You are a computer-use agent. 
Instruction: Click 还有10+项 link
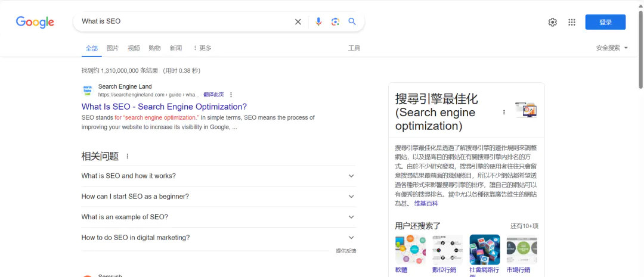pos(525,226)
